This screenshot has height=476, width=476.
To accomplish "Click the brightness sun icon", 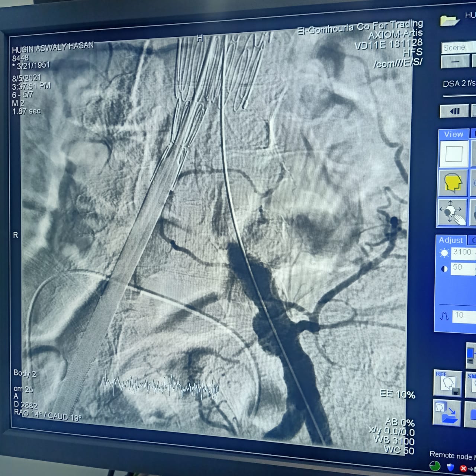I will [444, 254].
